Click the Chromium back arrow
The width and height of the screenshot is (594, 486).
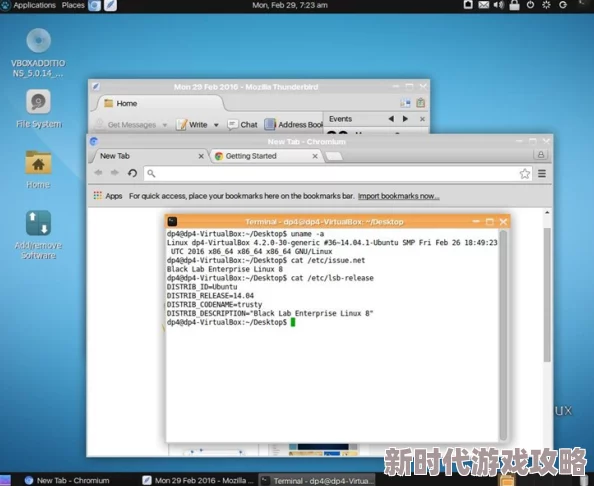coord(98,173)
